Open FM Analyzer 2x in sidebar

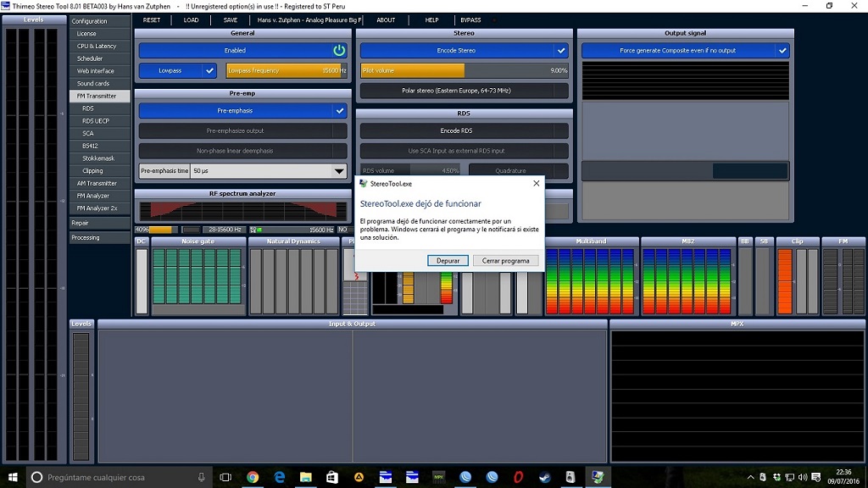(100, 208)
